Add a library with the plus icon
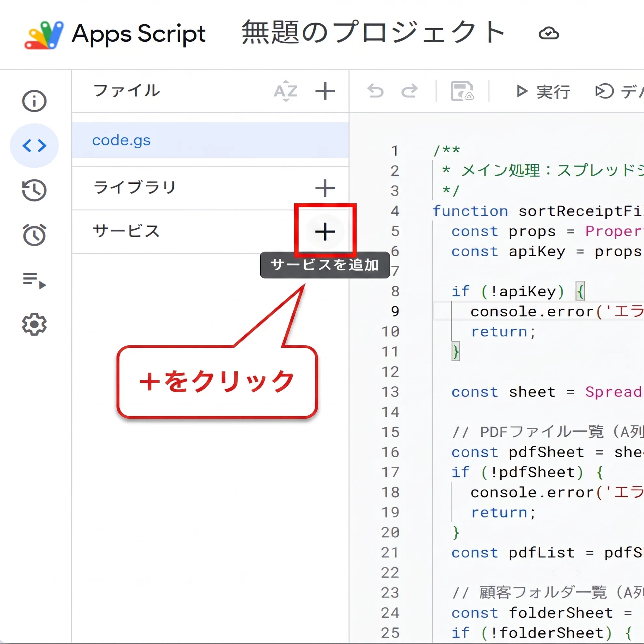644x644 pixels. [325, 188]
